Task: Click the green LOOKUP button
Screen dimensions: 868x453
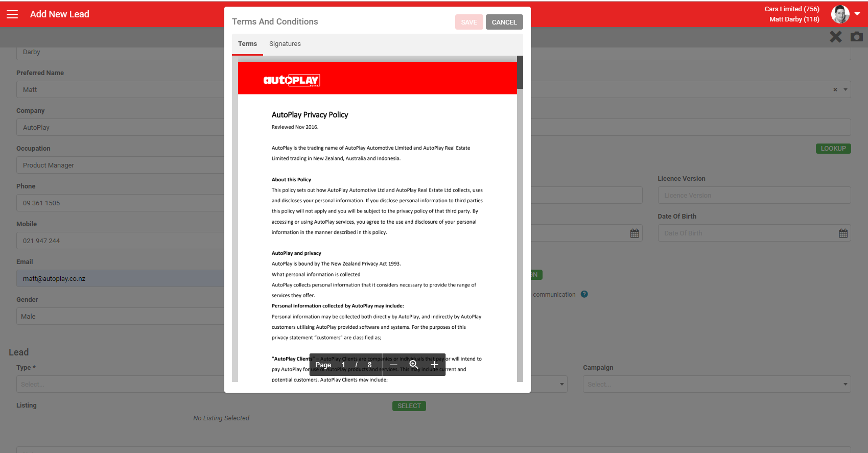Action: pos(833,149)
